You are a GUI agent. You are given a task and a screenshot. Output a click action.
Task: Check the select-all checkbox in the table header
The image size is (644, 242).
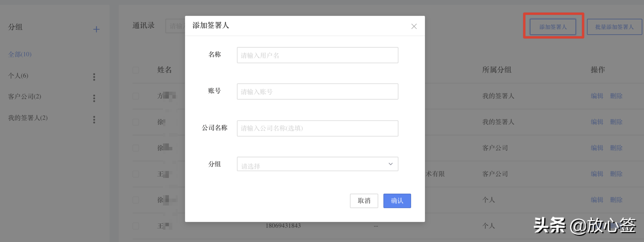[136, 70]
